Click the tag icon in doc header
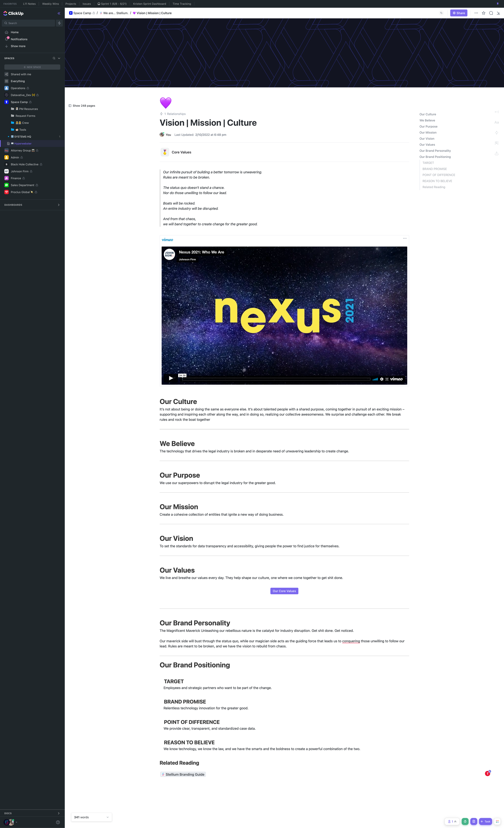The height and width of the screenshot is (828, 504). tap(441, 13)
